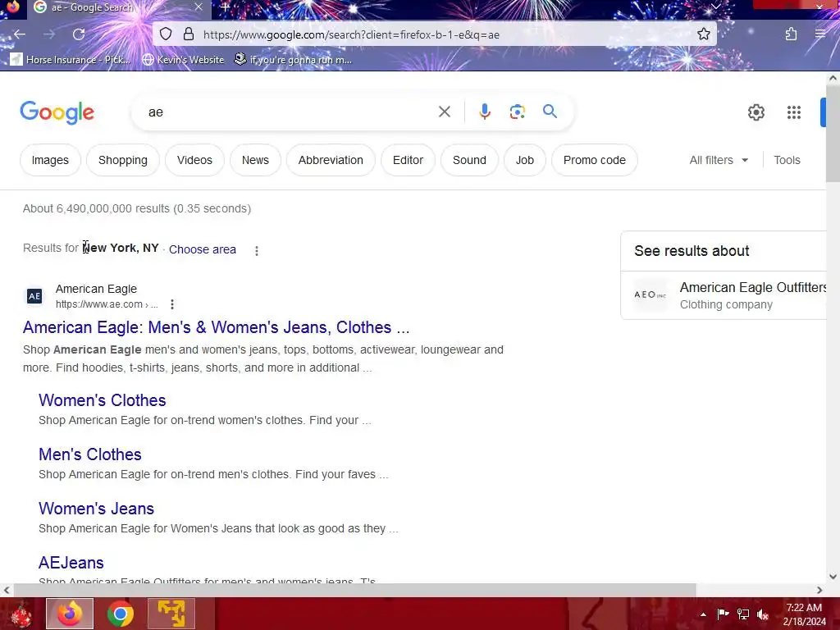The width and height of the screenshot is (840, 630).
Task: Open Google Lens image search icon
Action: (x=517, y=112)
